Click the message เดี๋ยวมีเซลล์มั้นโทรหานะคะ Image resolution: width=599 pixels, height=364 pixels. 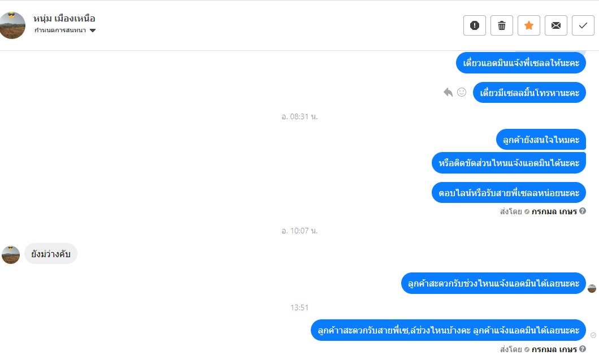529,93
